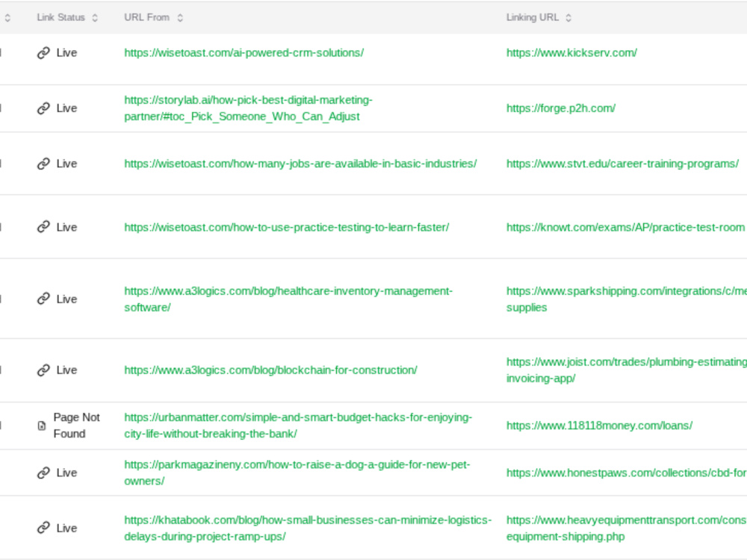747x560 pixels.
Task: Click the Page Not Found document icon
Action: [42, 426]
